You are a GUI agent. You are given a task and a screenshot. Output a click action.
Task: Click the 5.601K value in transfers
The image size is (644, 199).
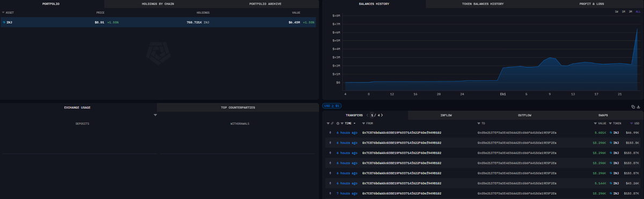(600, 133)
